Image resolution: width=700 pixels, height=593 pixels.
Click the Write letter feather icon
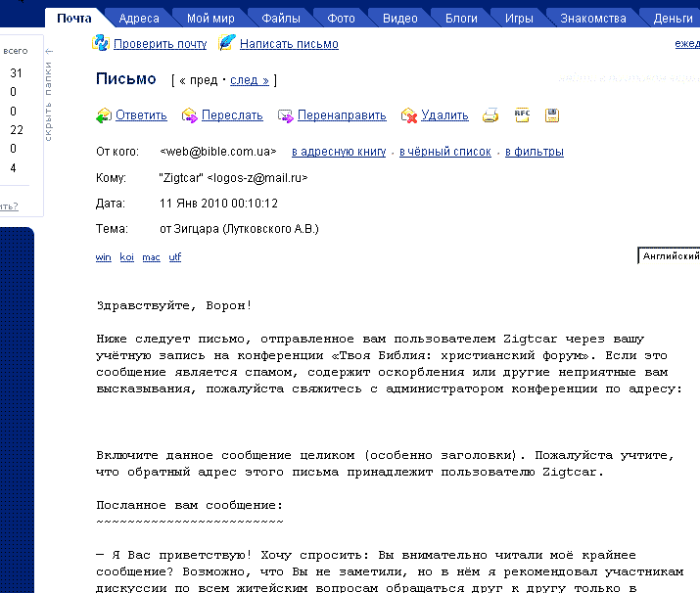(227, 43)
